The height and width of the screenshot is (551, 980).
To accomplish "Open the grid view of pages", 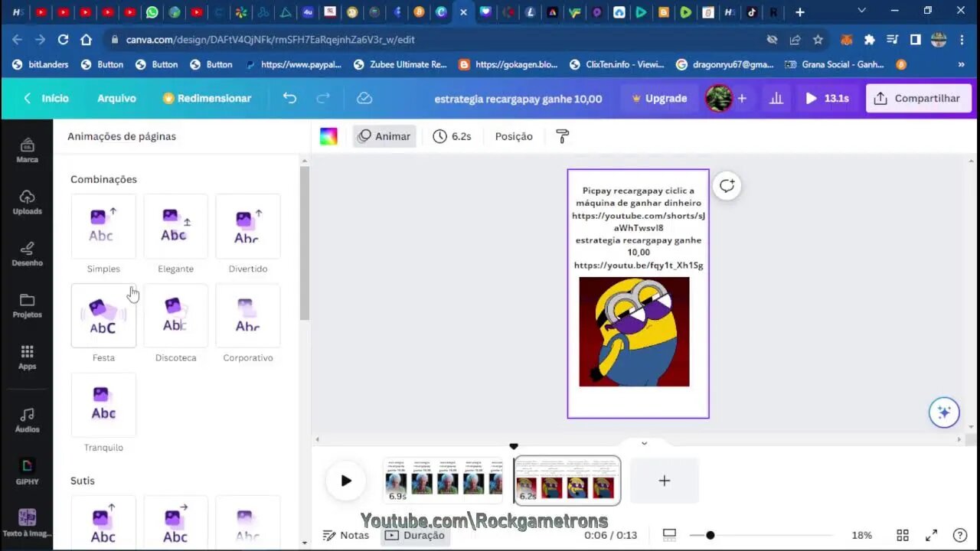I will click(903, 535).
